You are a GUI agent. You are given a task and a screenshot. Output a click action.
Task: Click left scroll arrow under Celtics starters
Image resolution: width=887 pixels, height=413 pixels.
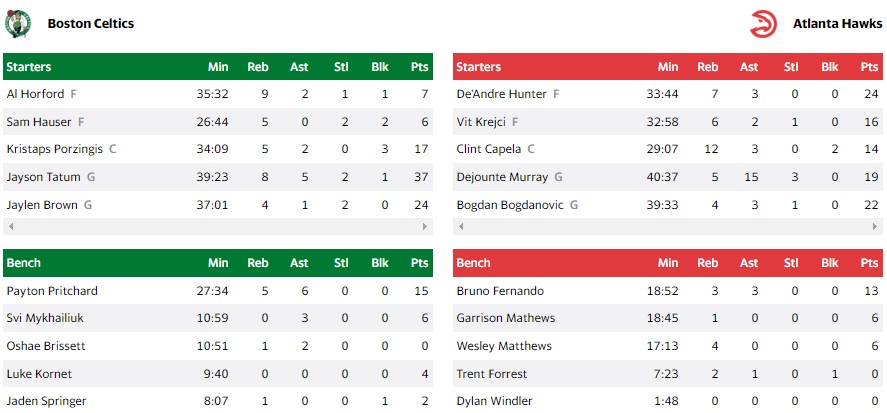coord(9,227)
